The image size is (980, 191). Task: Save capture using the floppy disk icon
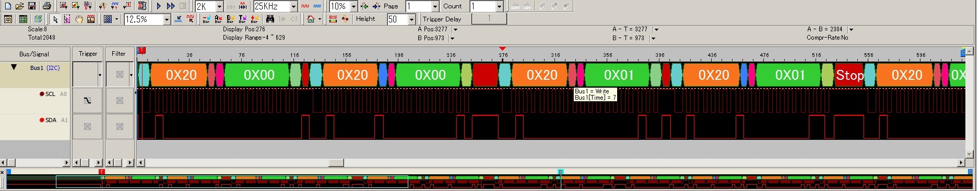[32, 6]
